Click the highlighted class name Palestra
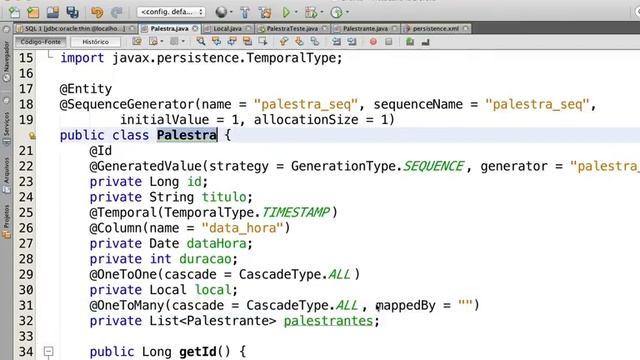This screenshot has height=360, width=640. pyautogui.click(x=187, y=135)
